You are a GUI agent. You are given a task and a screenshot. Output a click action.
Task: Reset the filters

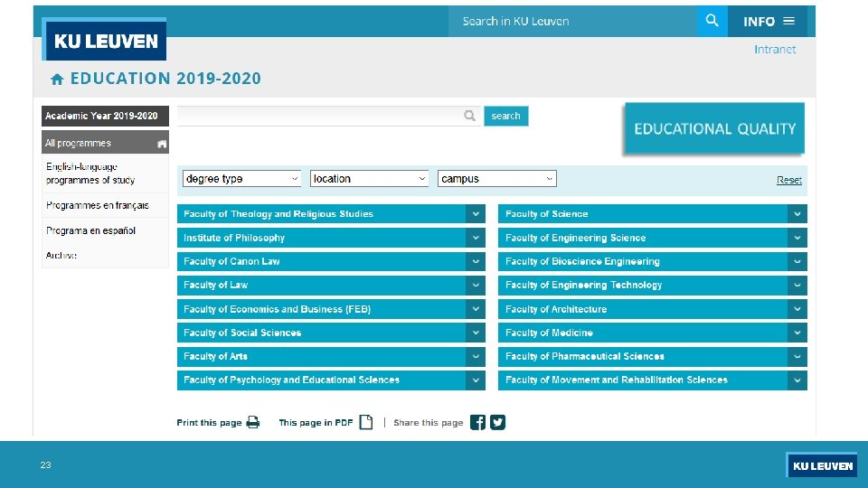click(x=788, y=180)
